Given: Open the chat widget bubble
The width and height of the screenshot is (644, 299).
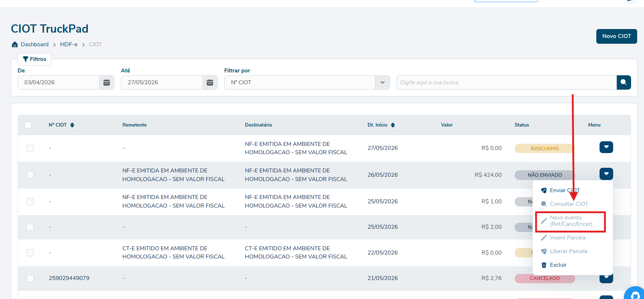Looking at the screenshot, I should tap(635, 294).
